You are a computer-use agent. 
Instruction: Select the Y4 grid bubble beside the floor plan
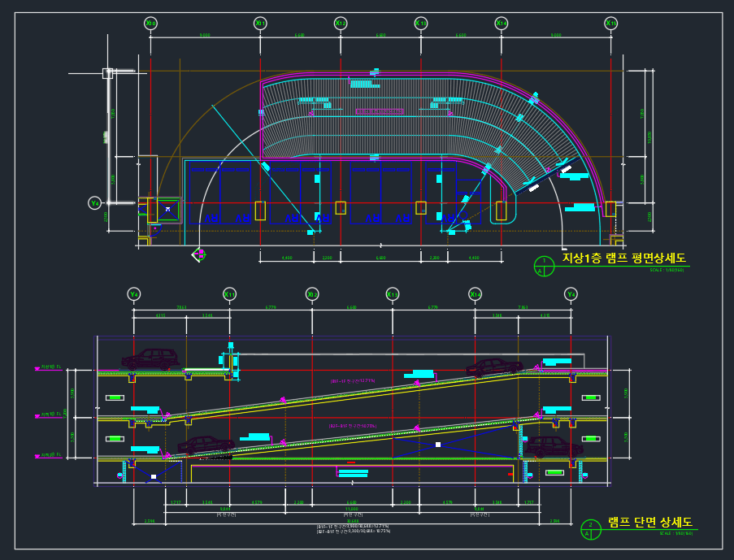95,203
